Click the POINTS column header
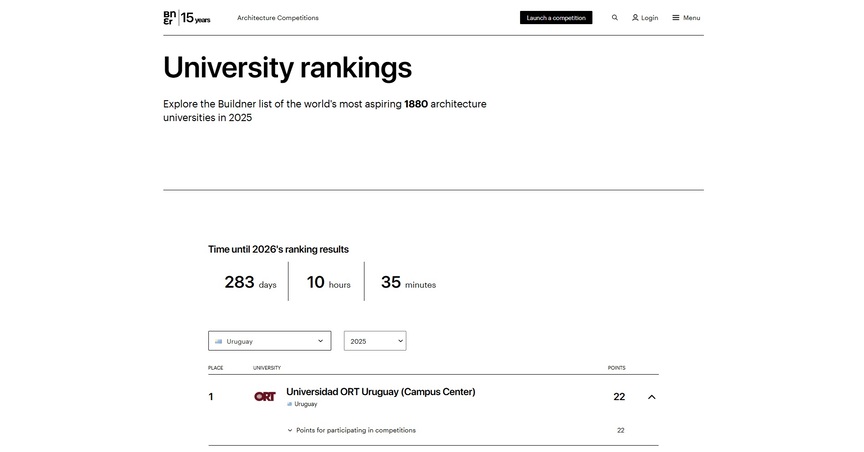This screenshot has height=452, width=864. [617, 368]
